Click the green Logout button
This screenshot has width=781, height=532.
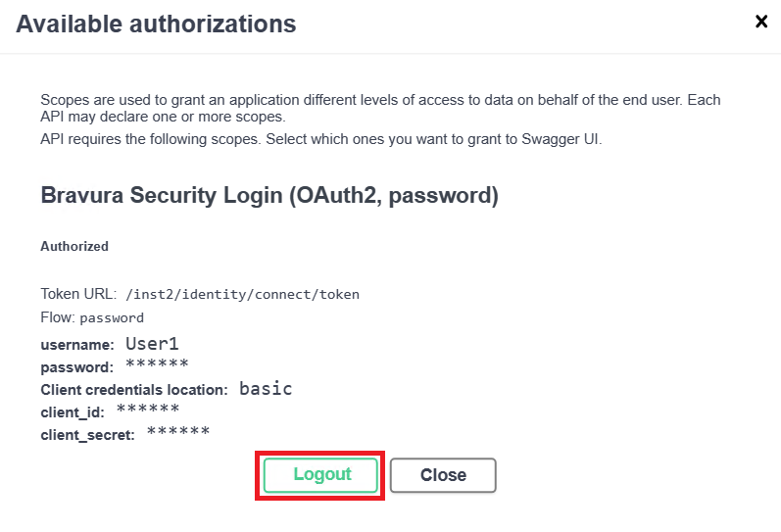tap(321, 475)
